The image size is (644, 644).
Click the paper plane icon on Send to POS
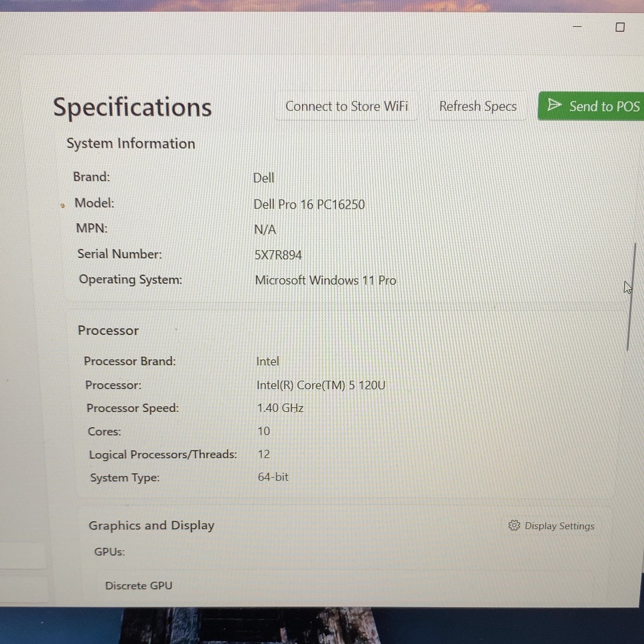(554, 105)
